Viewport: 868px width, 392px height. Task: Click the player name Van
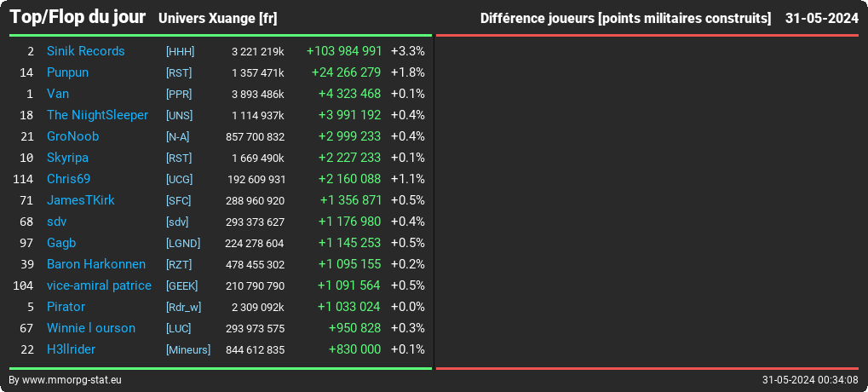58,94
